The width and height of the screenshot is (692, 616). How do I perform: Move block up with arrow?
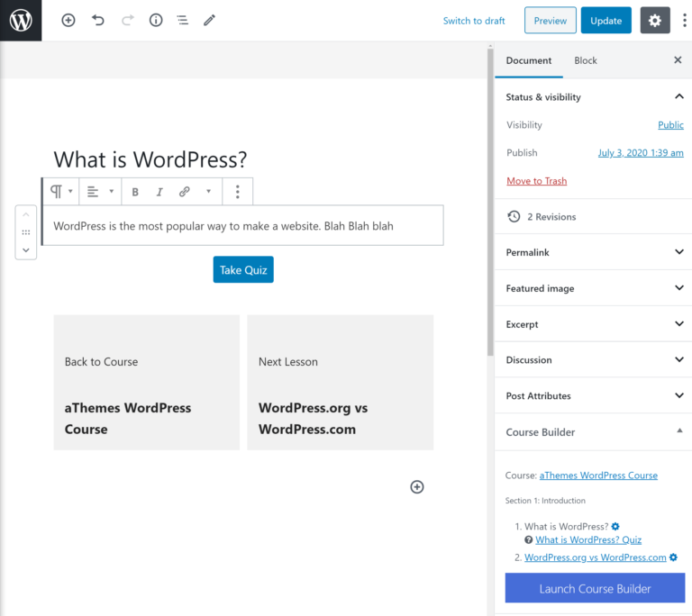tap(26, 215)
